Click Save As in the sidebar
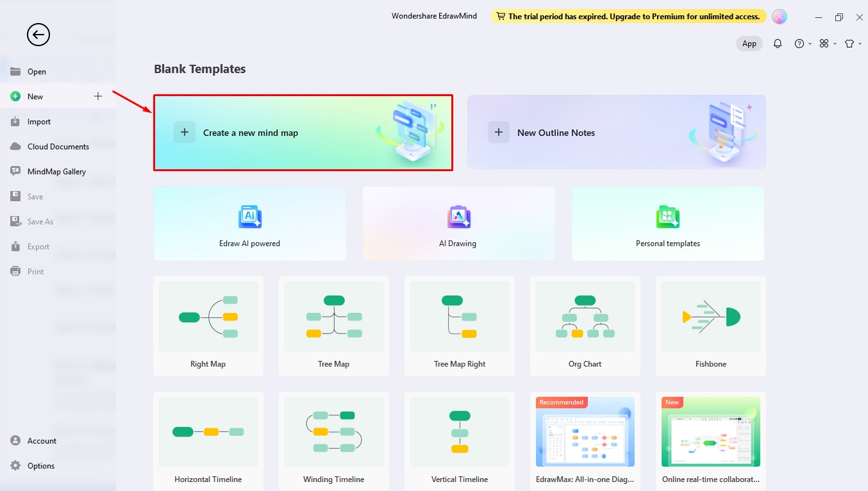Image resolution: width=868 pixels, height=491 pixels. [x=58, y=221]
